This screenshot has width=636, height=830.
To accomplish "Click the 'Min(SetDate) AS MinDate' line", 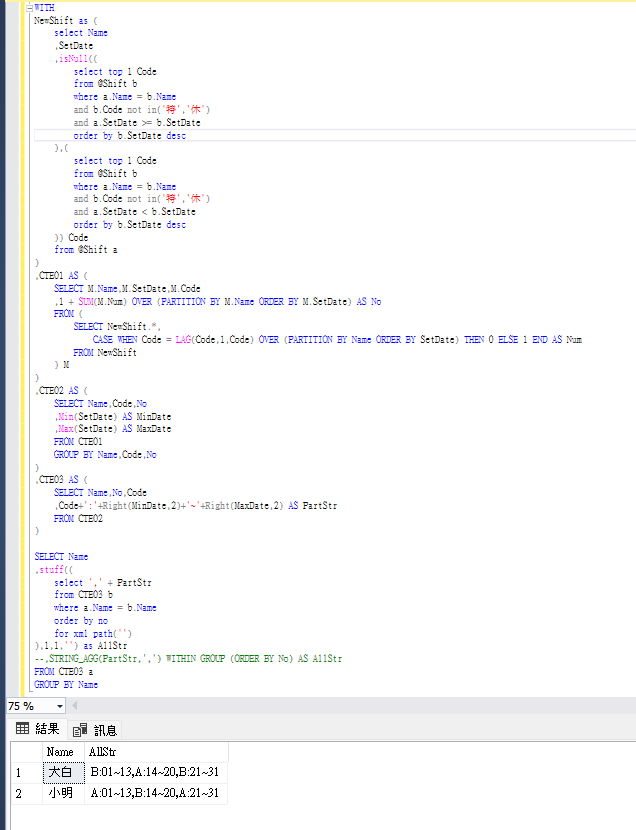I will (113, 416).
